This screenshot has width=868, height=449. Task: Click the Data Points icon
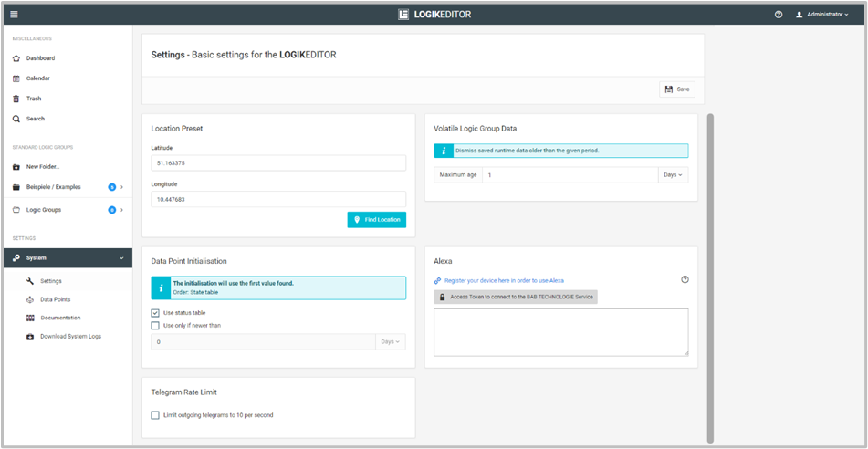coord(30,299)
